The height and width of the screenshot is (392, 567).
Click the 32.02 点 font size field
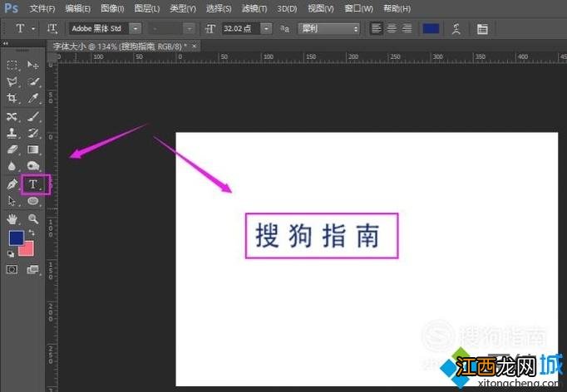[x=241, y=28]
